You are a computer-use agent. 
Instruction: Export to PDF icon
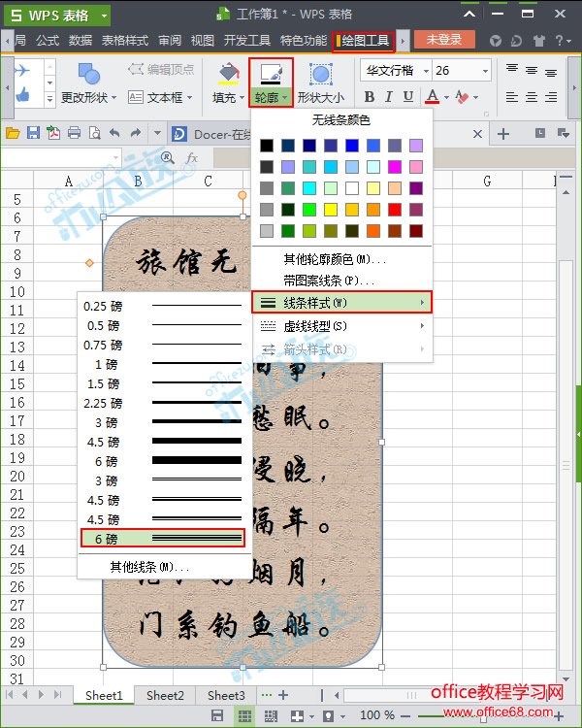pyautogui.click(x=53, y=133)
